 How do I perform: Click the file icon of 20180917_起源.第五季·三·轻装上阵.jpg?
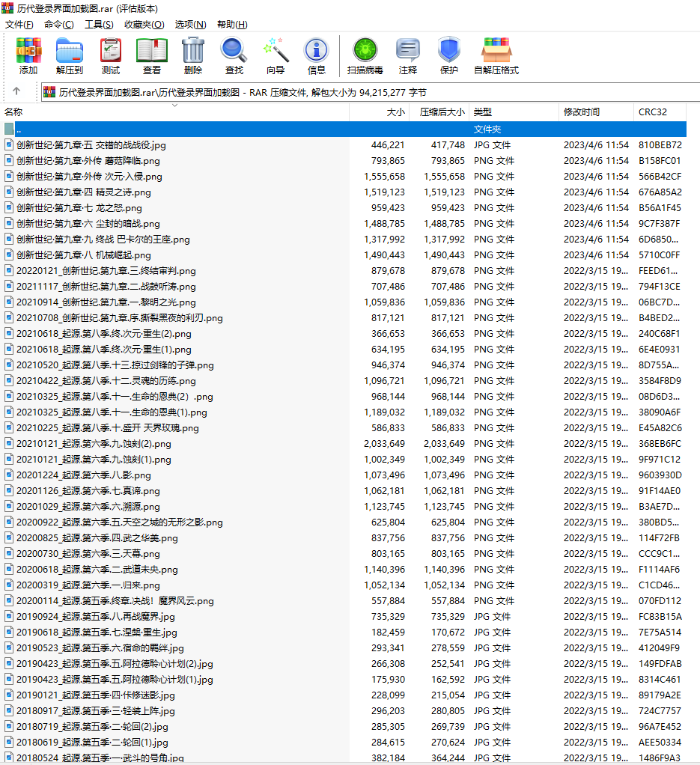point(9,711)
